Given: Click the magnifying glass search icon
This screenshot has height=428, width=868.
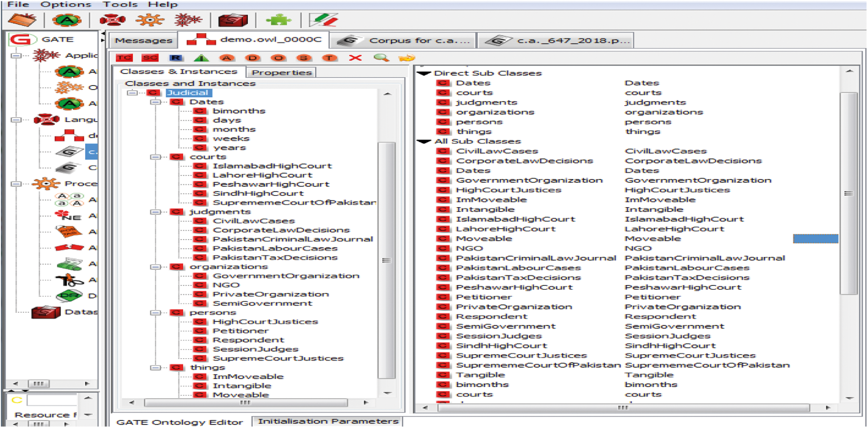Looking at the screenshot, I should 381,58.
